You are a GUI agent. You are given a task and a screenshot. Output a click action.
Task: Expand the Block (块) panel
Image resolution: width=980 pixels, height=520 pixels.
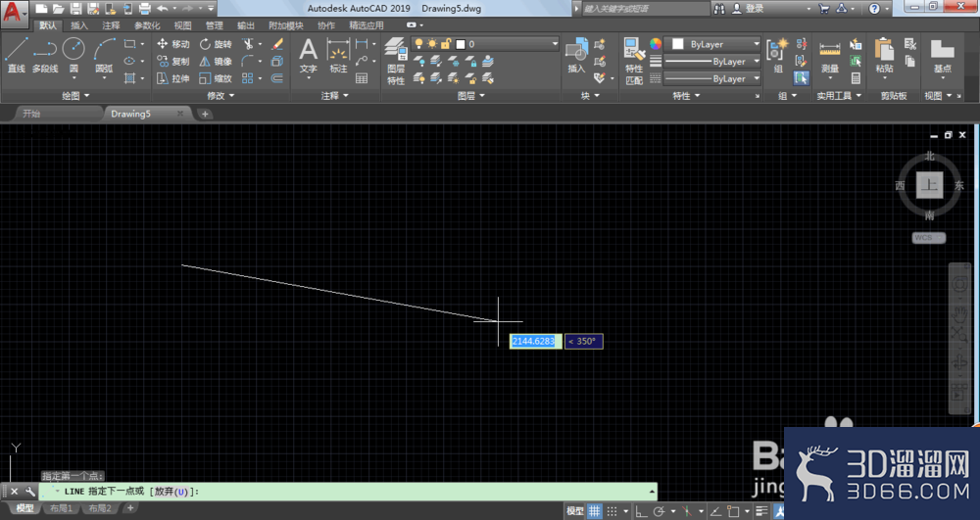[590, 96]
